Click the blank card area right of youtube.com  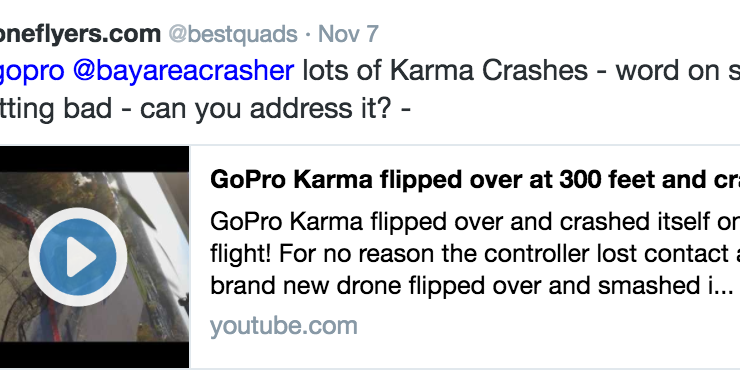(x=547, y=327)
